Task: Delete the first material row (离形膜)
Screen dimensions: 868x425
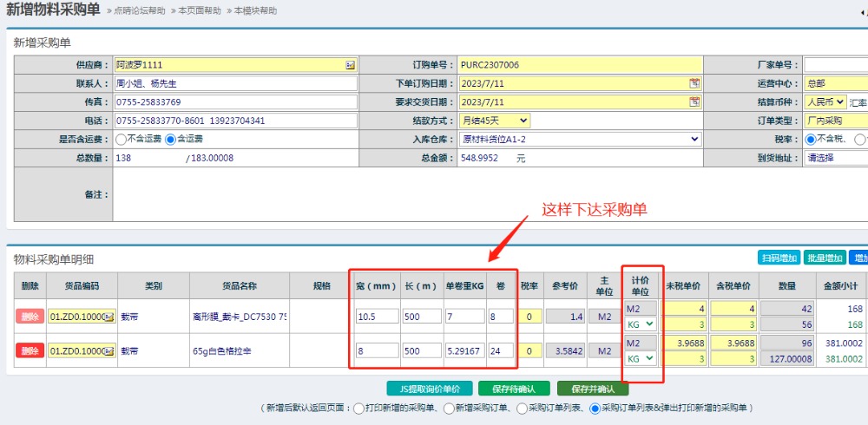Action: (30, 317)
